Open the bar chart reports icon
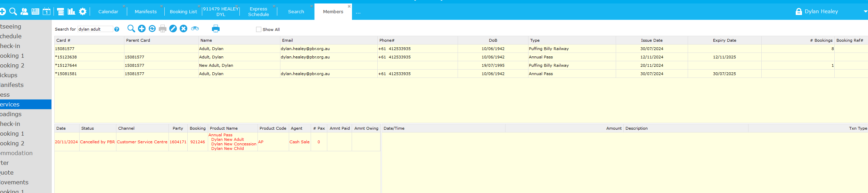 click(x=72, y=11)
